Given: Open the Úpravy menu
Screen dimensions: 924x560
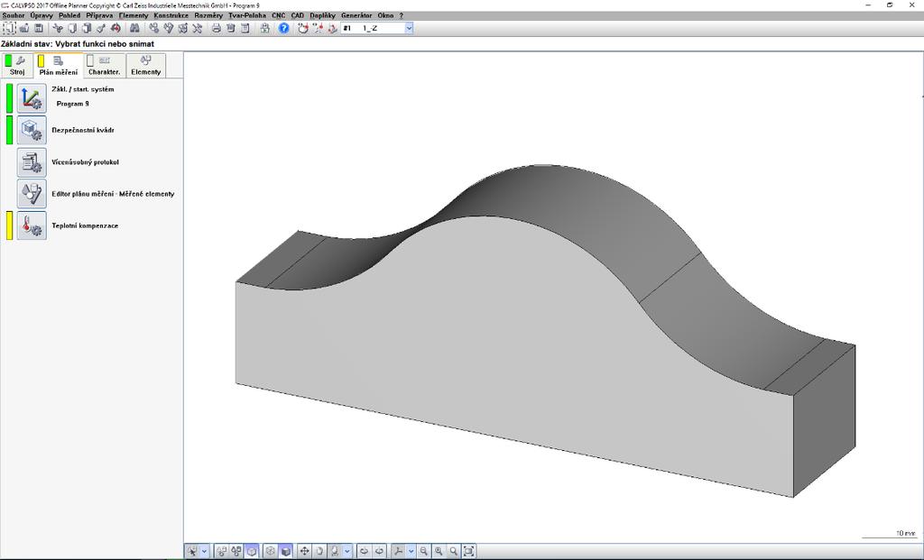Looking at the screenshot, I should 42,15.
